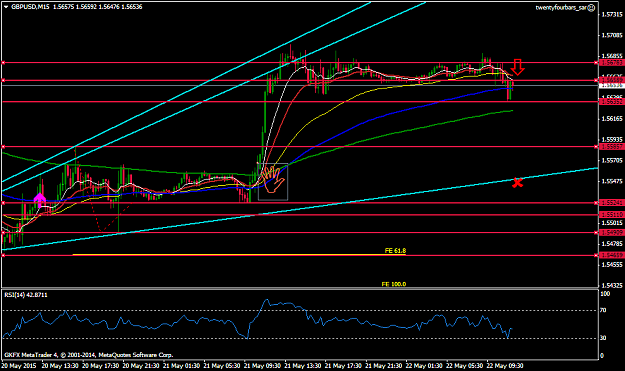
Task: Click the RSI 70 level scale label
Action: pyautogui.click(x=603, y=310)
